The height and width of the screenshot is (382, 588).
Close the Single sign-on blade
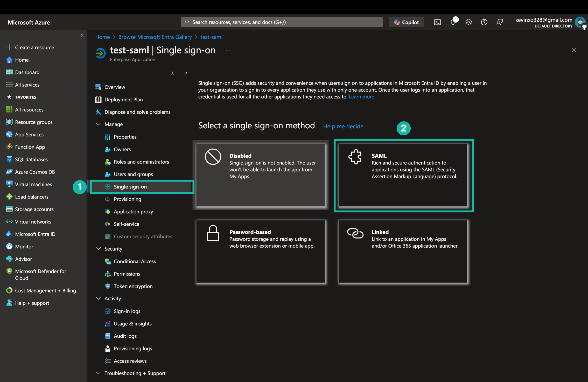click(x=574, y=50)
